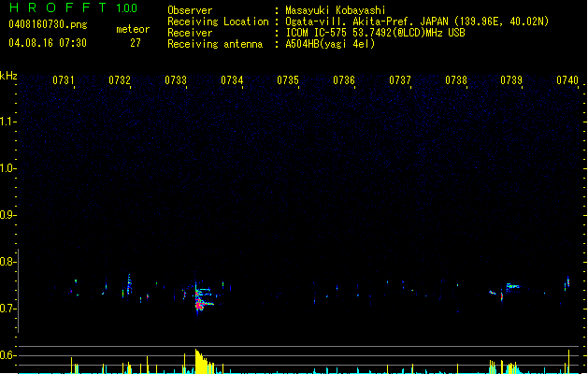Click the Receiving Location label
Screen dimensions: 588x374
click(218, 22)
